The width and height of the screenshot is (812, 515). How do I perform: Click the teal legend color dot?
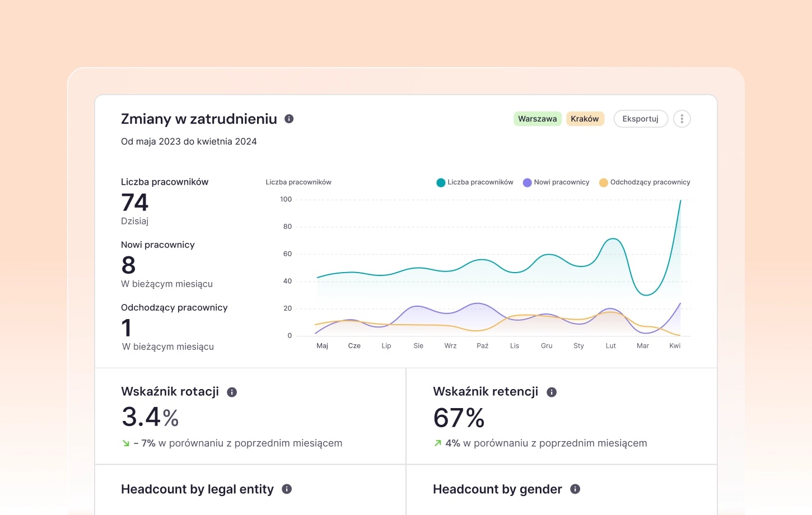441,182
